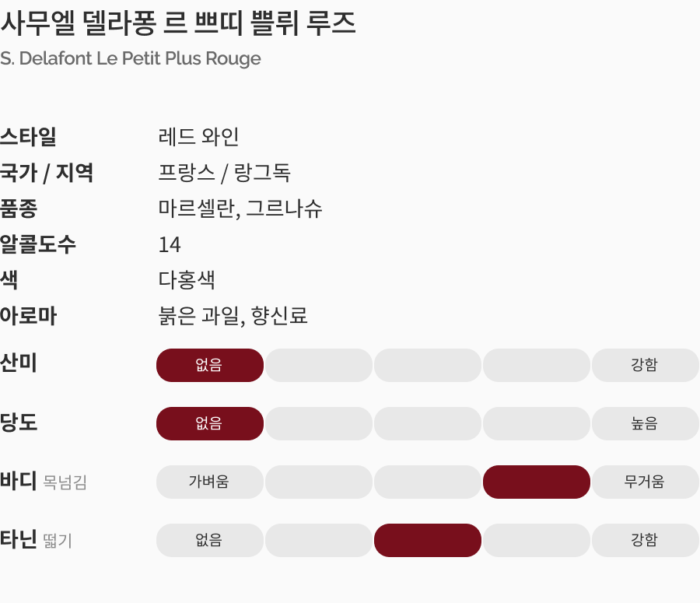Select the fourth segment of the 타닌 scale
Screen dimensions: 700x603
click(x=537, y=540)
